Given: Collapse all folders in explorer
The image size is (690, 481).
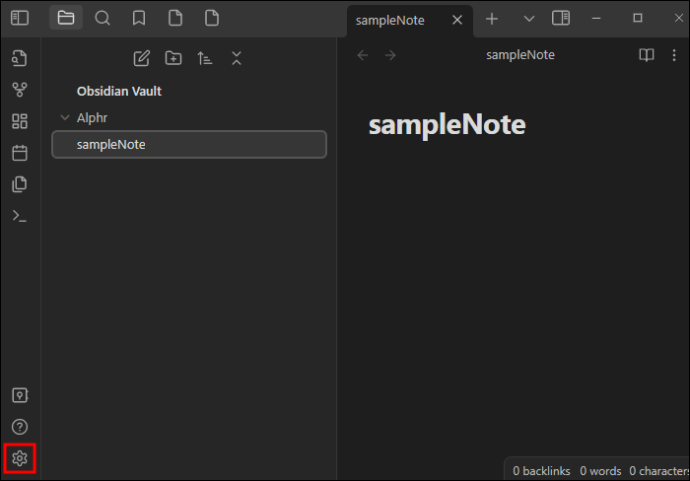Looking at the screenshot, I should pyautogui.click(x=237, y=58).
